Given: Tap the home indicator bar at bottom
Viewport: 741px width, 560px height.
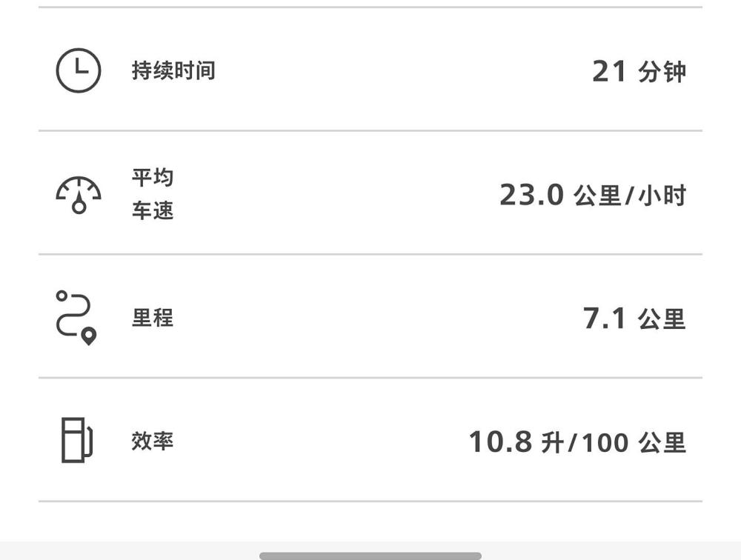Looking at the screenshot, I should click(x=370, y=556).
